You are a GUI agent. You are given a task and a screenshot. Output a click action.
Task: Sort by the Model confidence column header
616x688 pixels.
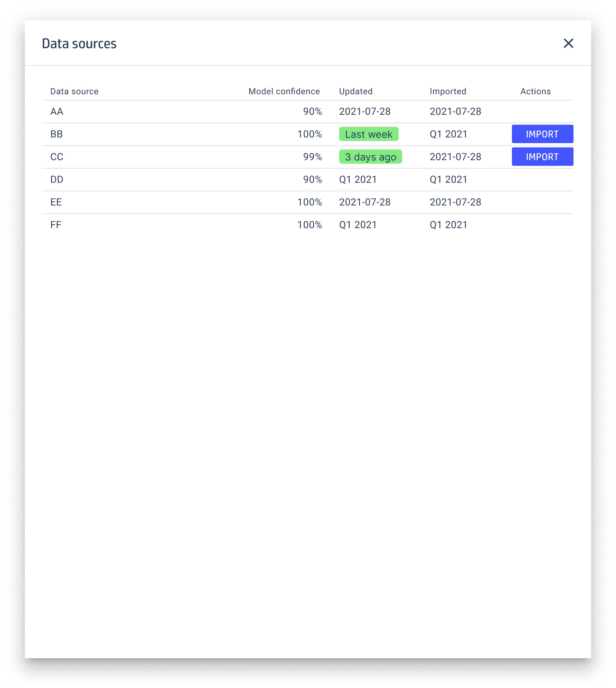(284, 91)
